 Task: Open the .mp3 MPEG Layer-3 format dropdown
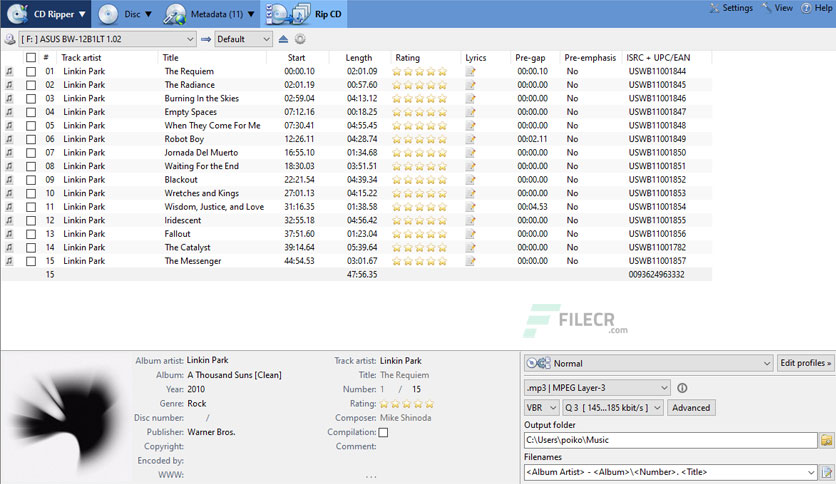pyautogui.click(x=597, y=388)
